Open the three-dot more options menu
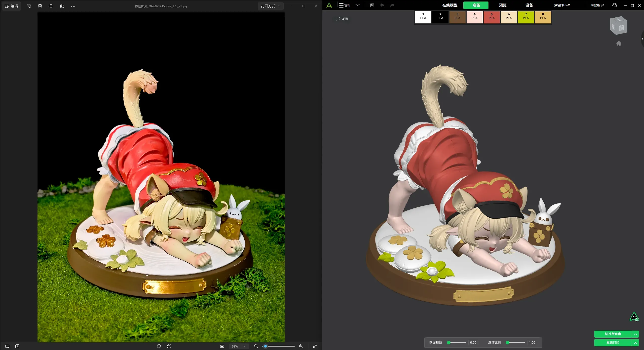644x350 pixels. (x=73, y=6)
